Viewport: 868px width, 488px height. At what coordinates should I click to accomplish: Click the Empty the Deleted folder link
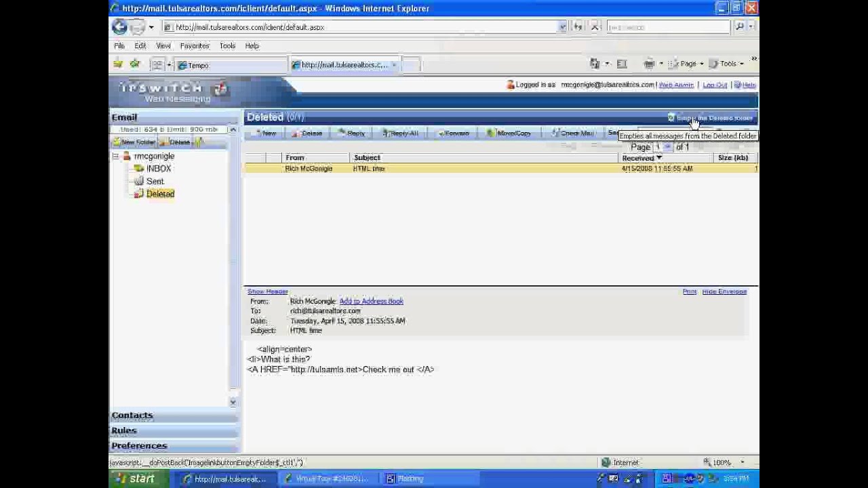pyautogui.click(x=710, y=118)
